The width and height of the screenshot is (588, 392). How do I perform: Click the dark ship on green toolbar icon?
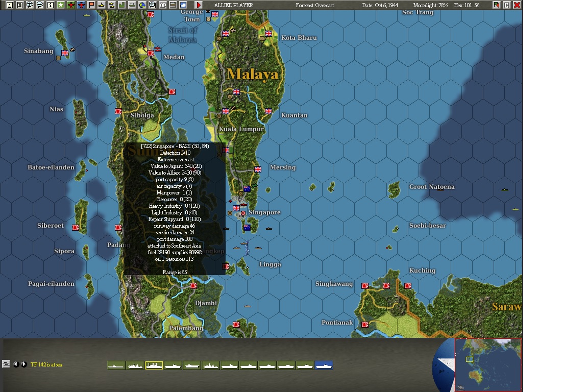pyautogui.click(x=132, y=5)
